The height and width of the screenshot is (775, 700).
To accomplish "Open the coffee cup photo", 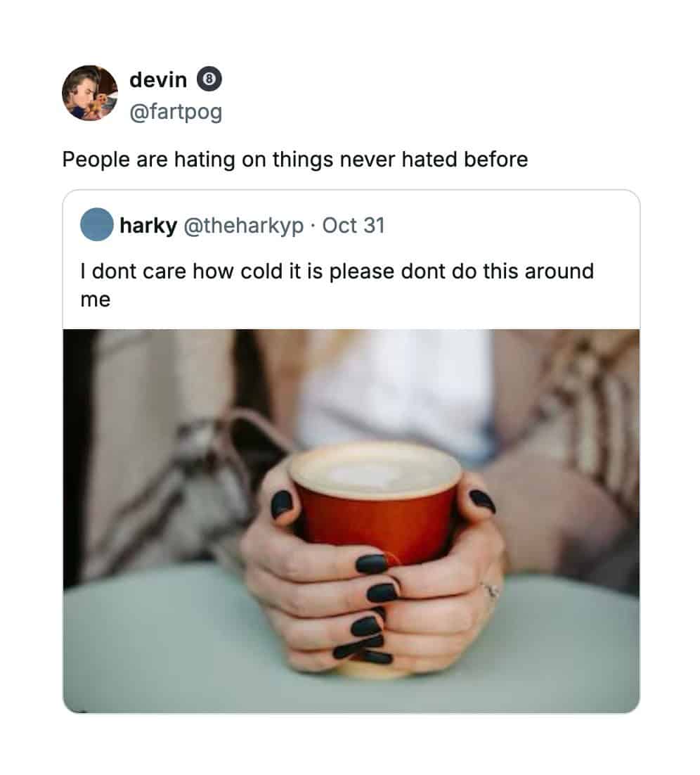I will point(351,521).
